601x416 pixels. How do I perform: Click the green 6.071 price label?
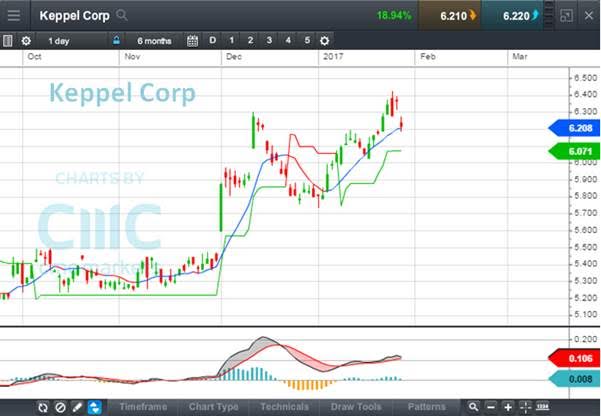[574, 151]
